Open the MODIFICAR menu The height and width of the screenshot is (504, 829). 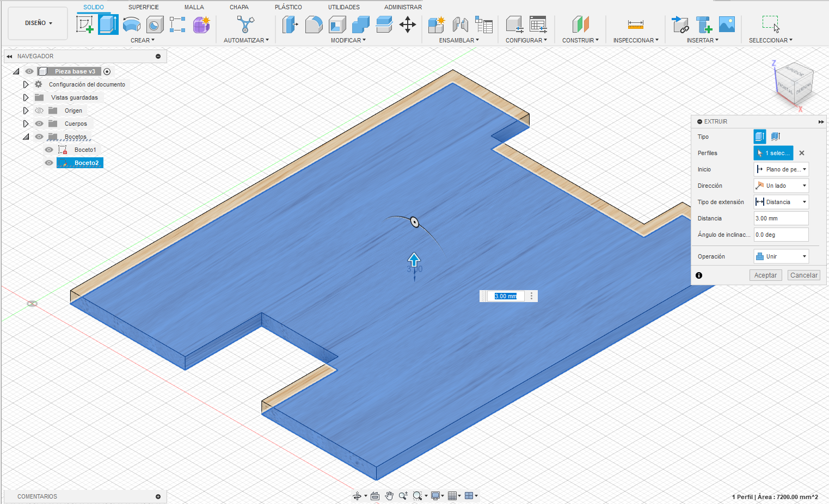pyautogui.click(x=348, y=40)
